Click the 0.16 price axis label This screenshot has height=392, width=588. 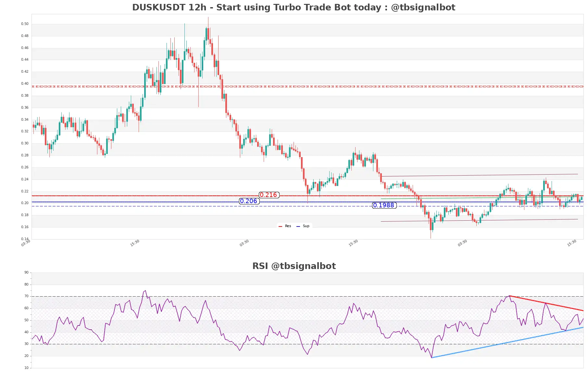tap(25, 227)
